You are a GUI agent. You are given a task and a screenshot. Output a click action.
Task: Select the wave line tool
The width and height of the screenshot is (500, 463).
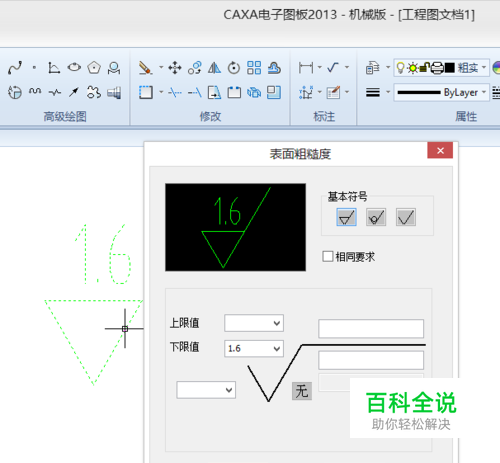[x=35, y=92]
